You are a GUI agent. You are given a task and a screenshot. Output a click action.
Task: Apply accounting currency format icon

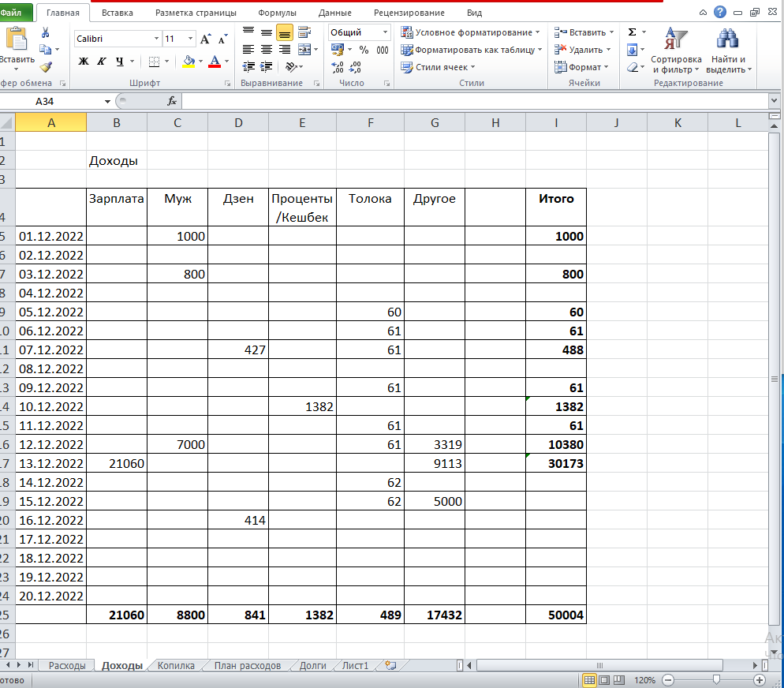pyautogui.click(x=338, y=50)
